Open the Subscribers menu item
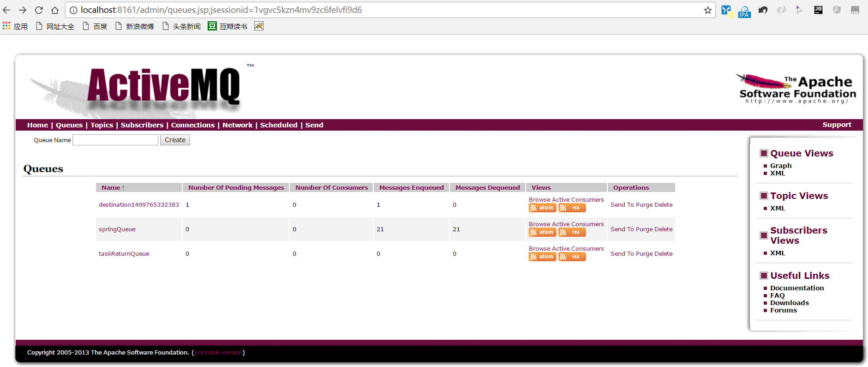Image resolution: width=868 pixels, height=367 pixels. [x=142, y=125]
